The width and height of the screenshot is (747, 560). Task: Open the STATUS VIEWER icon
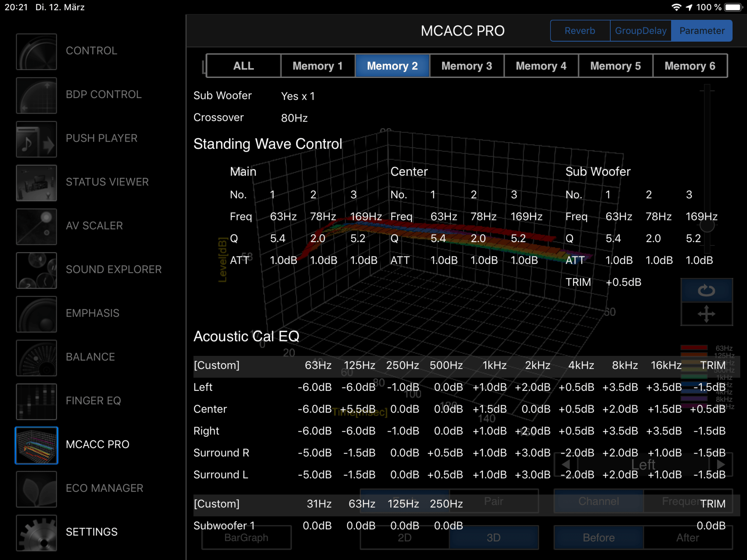click(x=37, y=183)
